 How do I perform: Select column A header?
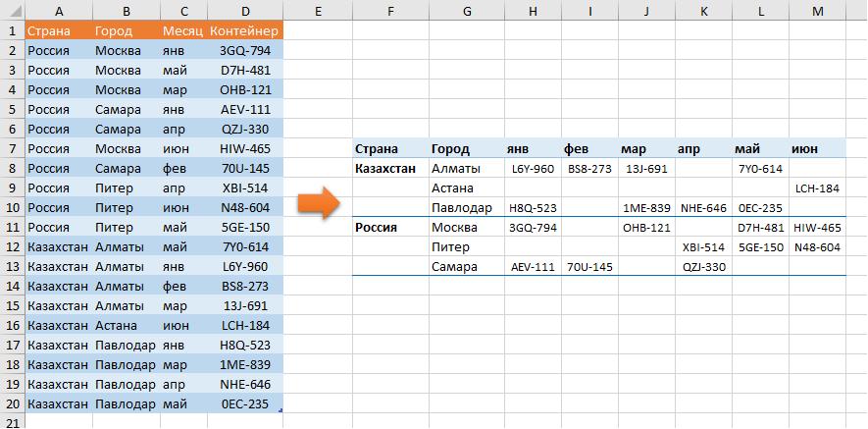(x=59, y=11)
